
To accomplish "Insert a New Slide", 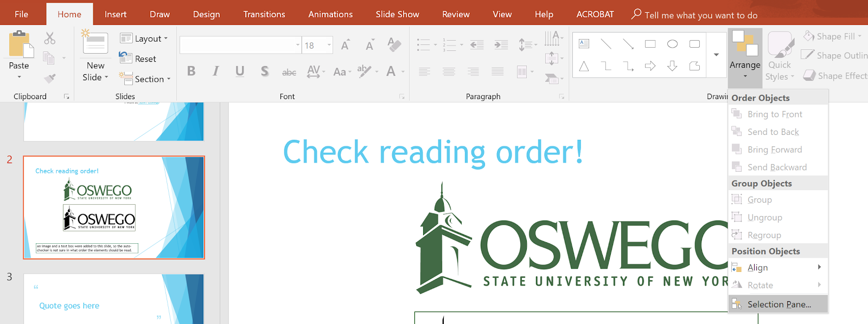I will click(x=95, y=56).
